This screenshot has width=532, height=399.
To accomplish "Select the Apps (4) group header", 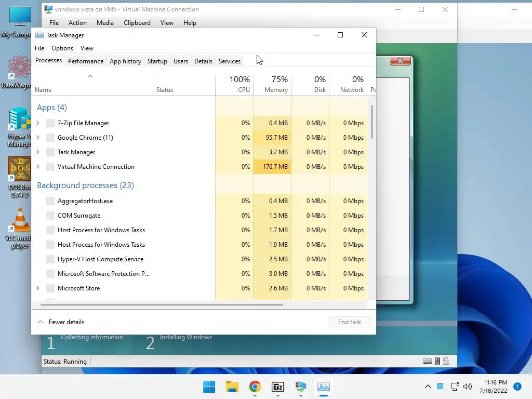I will point(52,108).
